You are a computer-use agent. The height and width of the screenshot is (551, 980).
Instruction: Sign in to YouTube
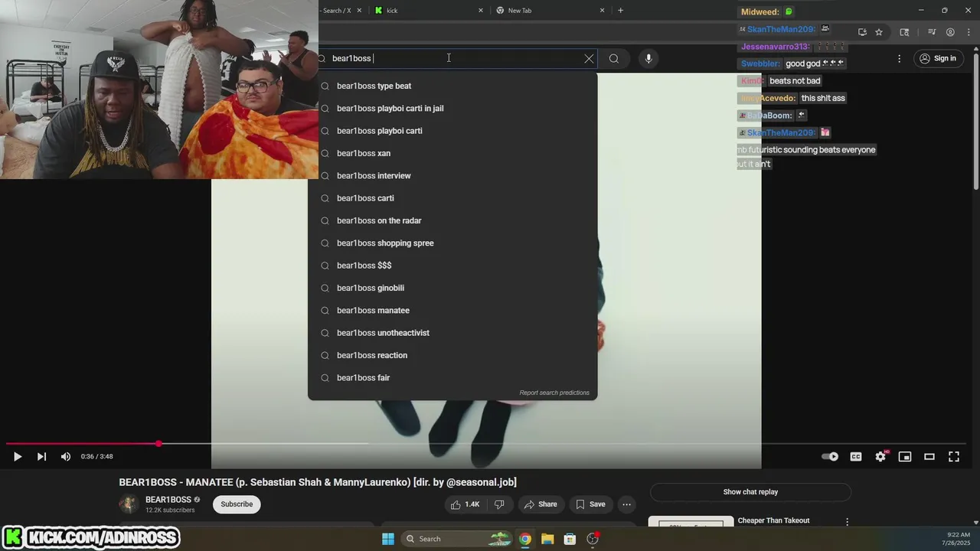pos(938,58)
